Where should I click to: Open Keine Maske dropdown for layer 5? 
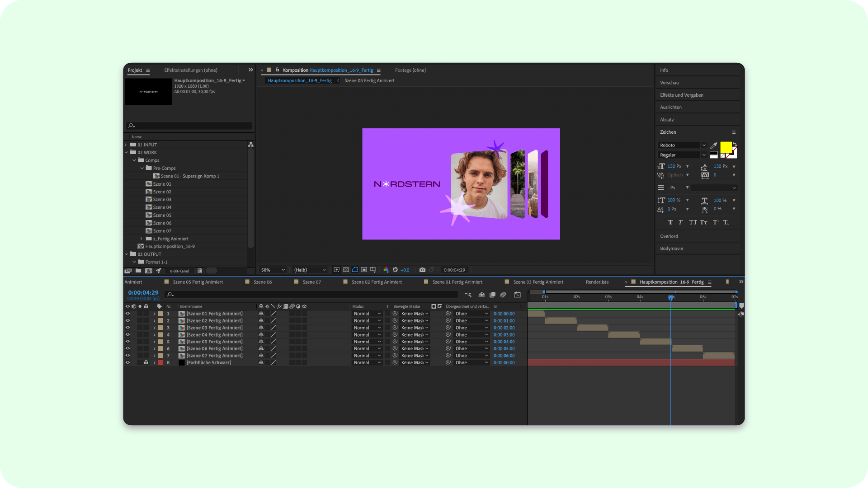(x=415, y=342)
